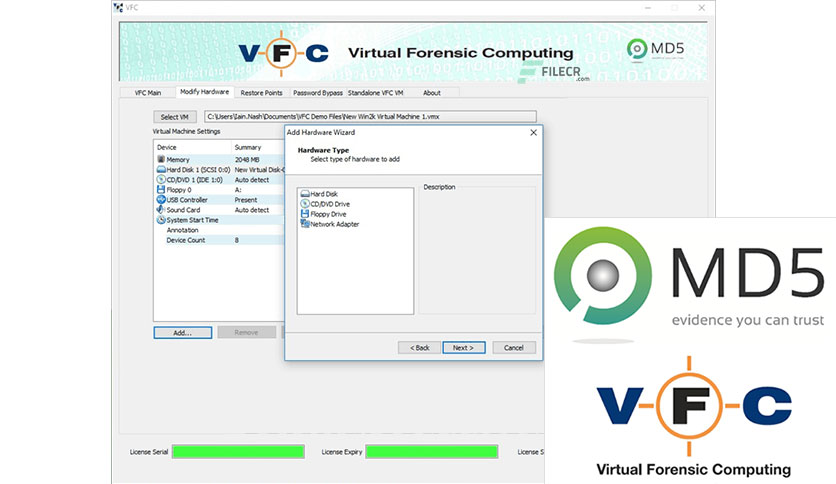Click the MD5 logo in the banner
This screenshot has width=836, height=484.
(x=655, y=50)
